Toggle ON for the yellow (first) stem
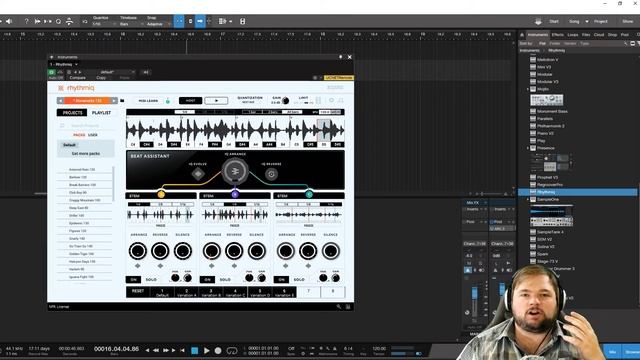Viewport: 640px width, 360px height. 133,280
